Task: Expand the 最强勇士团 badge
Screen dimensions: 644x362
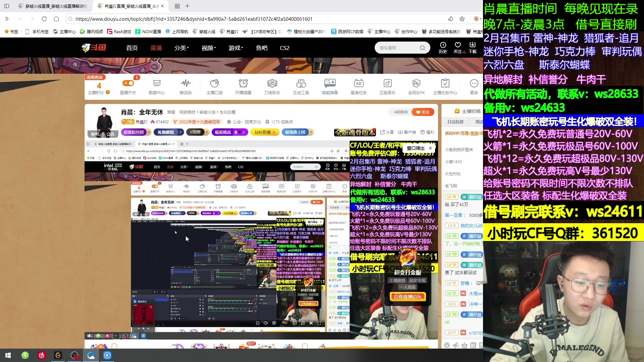Action: [298, 132]
